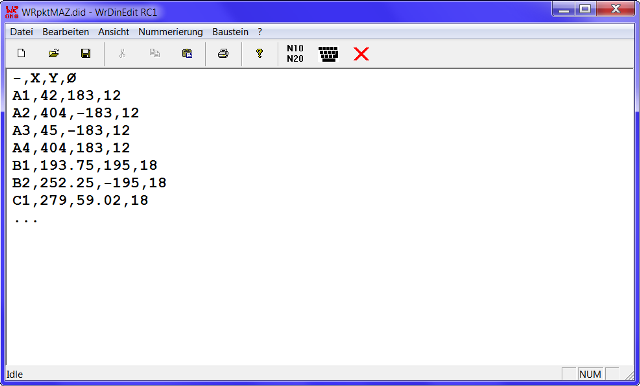
Task: Open the Datei menu
Action: point(22,32)
